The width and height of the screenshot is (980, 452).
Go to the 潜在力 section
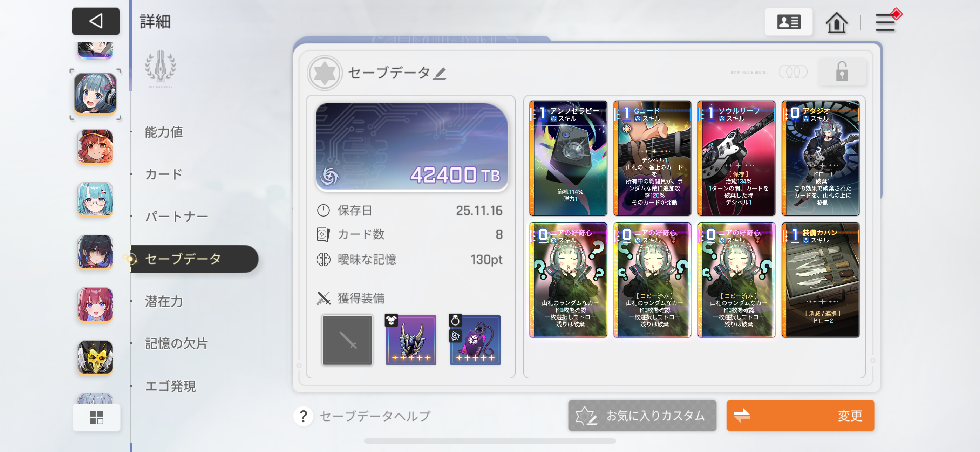point(164,301)
